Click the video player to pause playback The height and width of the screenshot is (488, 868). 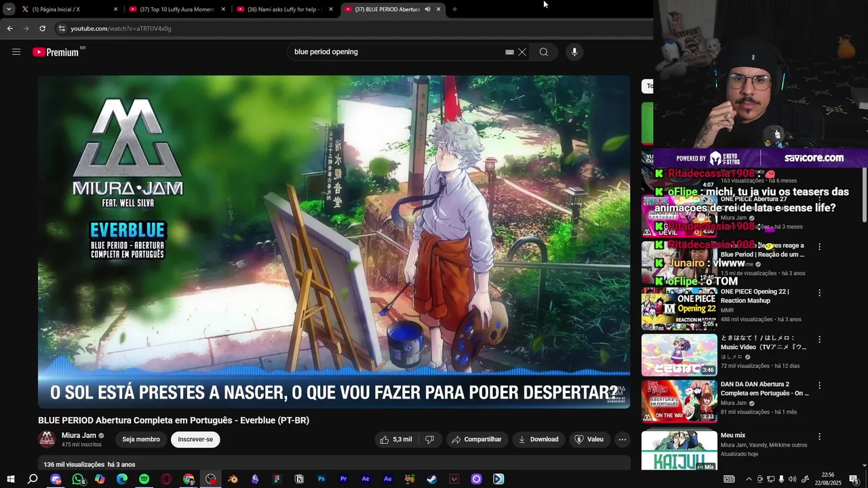click(334, 241)
